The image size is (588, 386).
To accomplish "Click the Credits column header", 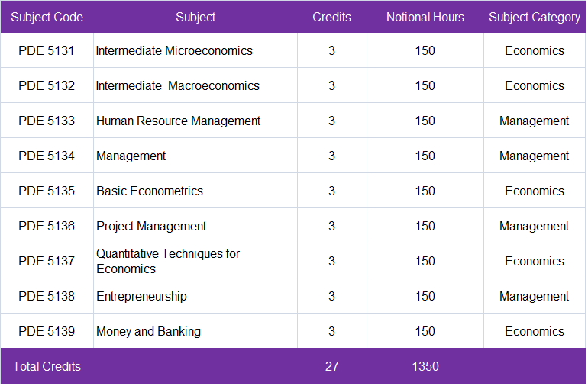I will [x=331, y=17].
